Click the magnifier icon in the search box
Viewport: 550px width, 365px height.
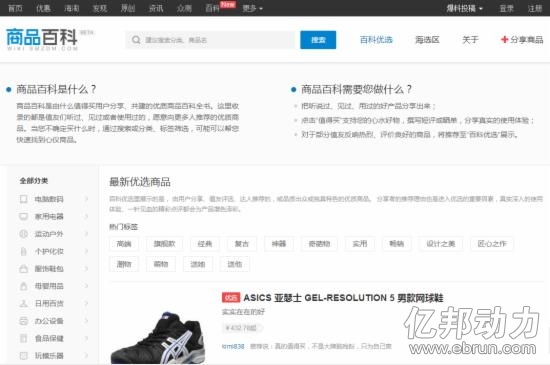coord(136,40)
